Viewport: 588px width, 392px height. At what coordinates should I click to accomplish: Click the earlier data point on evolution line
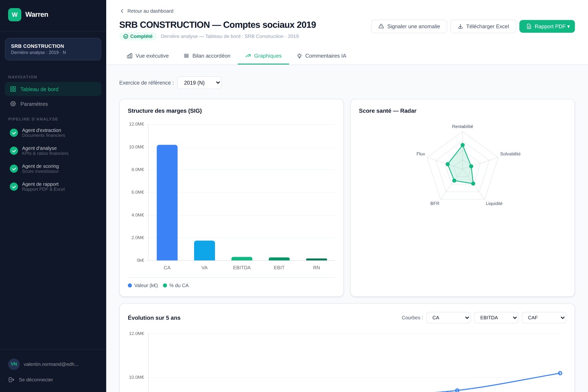[x=457, y=390]
